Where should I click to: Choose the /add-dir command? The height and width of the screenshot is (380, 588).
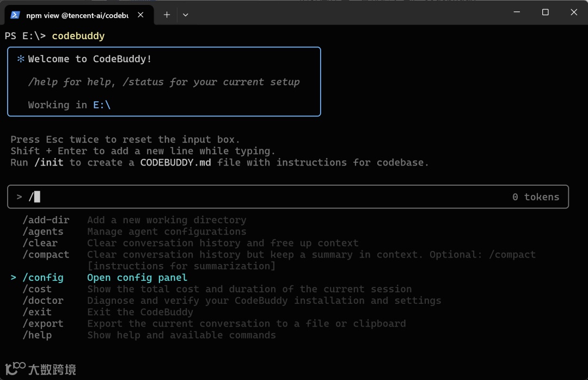coord(46,220)
